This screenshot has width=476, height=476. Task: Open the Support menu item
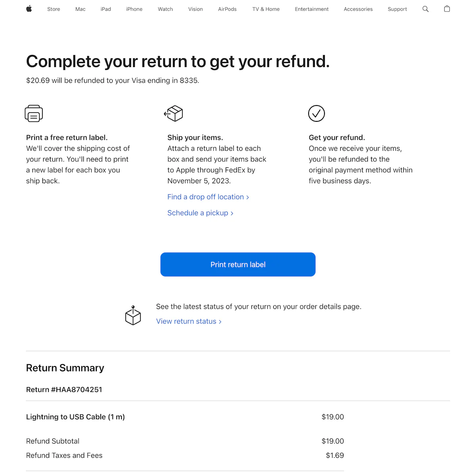click(x=397, y=9)
